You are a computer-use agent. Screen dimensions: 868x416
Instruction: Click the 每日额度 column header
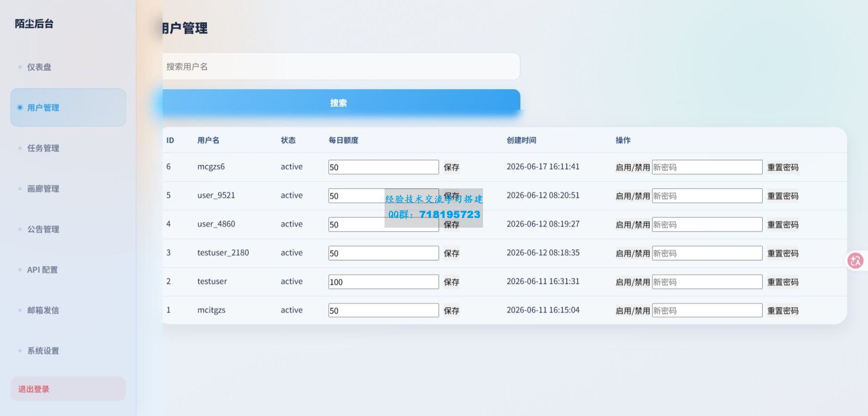click(343, 140)
